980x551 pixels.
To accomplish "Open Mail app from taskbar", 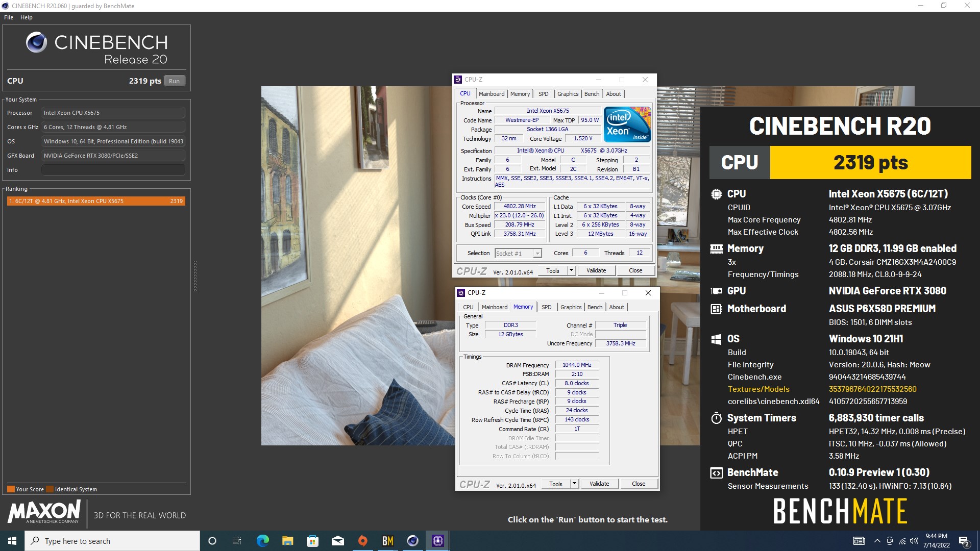I will 337,541.
